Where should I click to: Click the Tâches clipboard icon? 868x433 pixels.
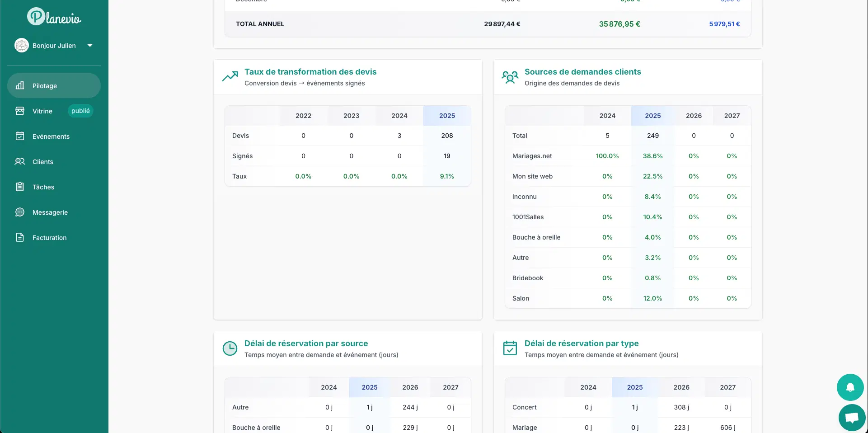(x=20, y=187)
